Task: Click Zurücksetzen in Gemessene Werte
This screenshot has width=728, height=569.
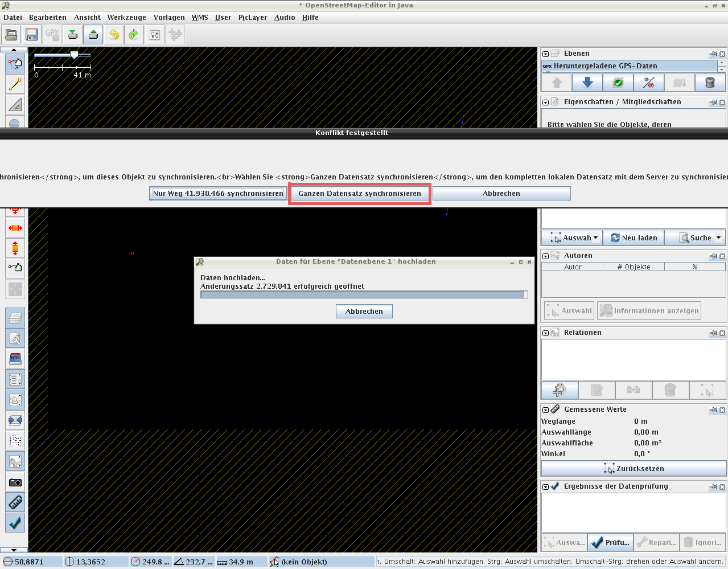Action: click(634, 469)
